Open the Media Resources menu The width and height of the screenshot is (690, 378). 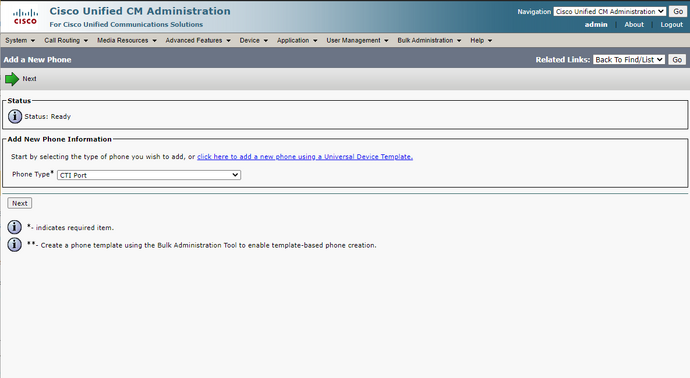(x=127, y=40)
